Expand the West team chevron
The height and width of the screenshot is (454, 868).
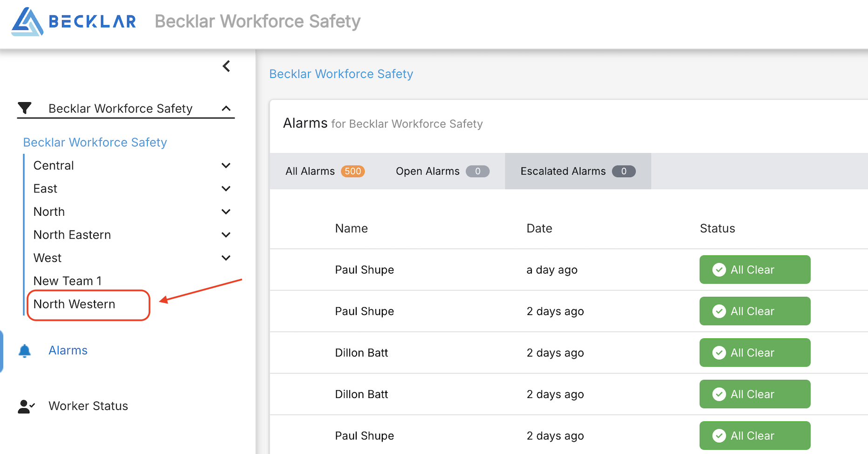click(x=226, y=258)
